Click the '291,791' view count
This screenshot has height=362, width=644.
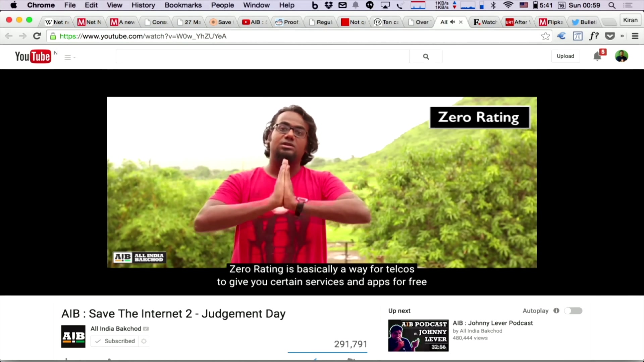(351, 344)
